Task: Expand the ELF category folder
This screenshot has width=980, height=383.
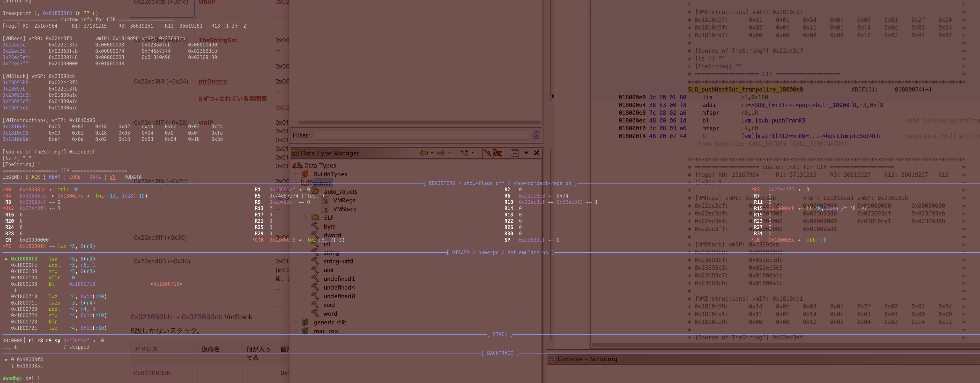Action: click(305, 217)
